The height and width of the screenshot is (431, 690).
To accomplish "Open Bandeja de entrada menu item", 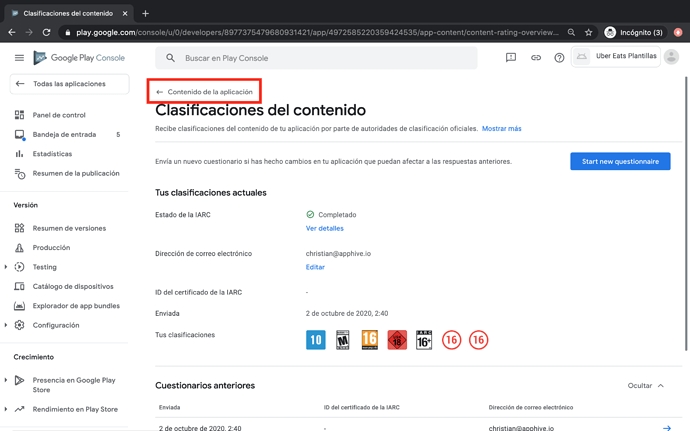I will 64,135.
